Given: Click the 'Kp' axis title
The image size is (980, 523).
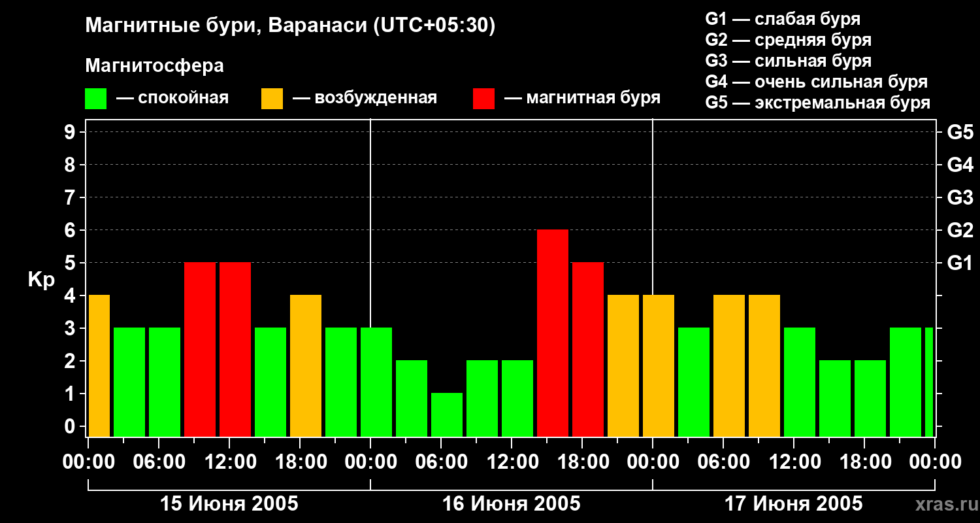Looking at the screenshot, I should click(41, 280).
